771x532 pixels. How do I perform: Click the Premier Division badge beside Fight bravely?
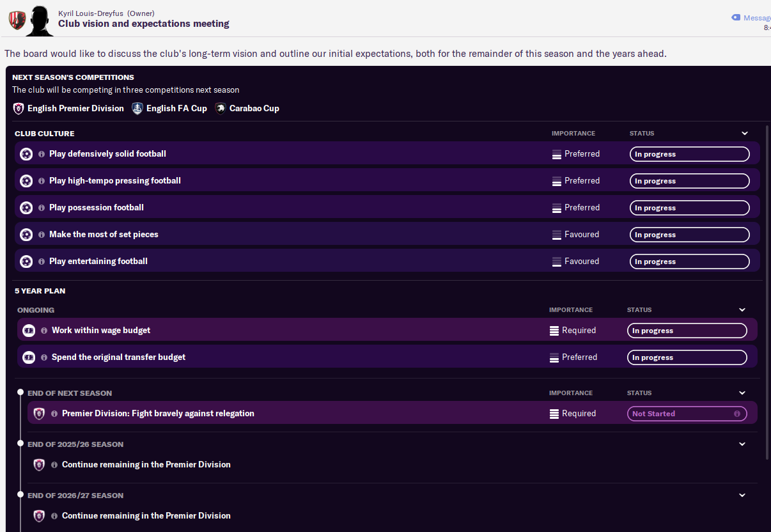(x=39, y=414)
